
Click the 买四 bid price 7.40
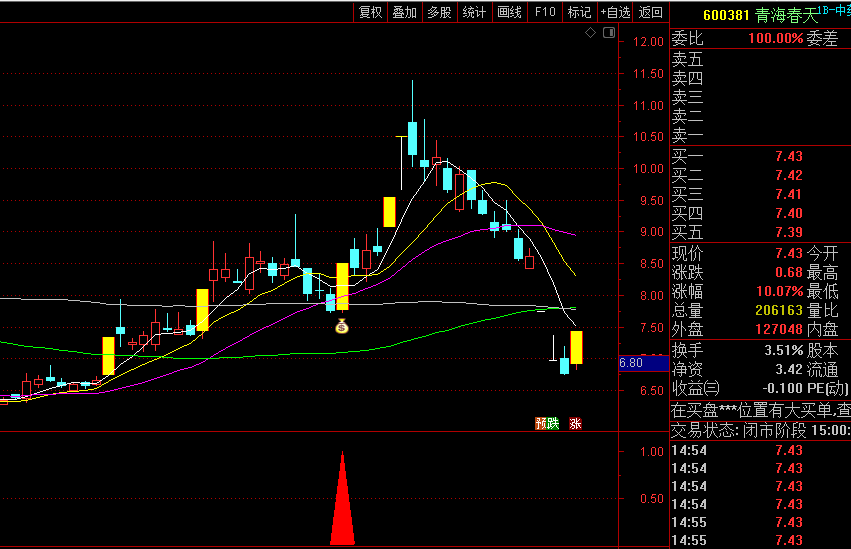pos(789,213)
